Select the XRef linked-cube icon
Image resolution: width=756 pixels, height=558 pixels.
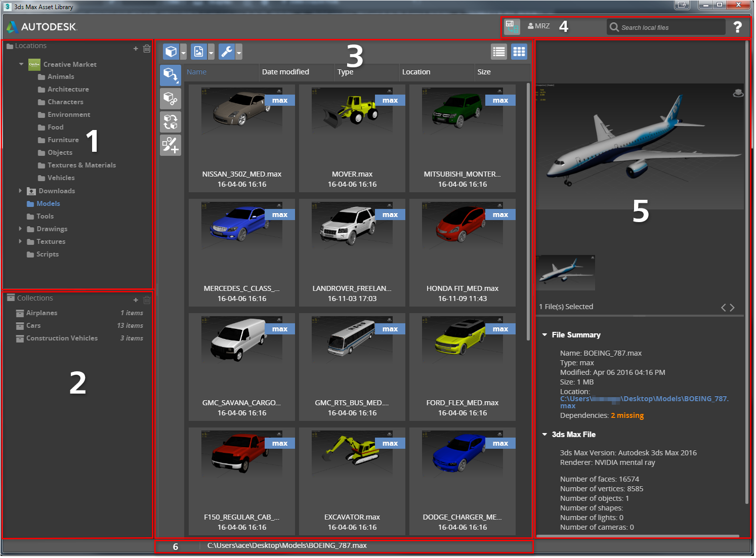(x=171, y=99)
